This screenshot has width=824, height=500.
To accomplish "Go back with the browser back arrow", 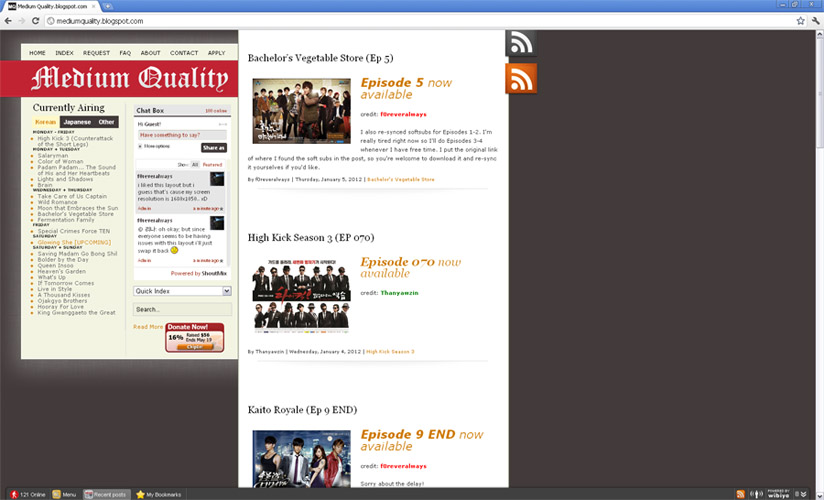I will (8, 21).
